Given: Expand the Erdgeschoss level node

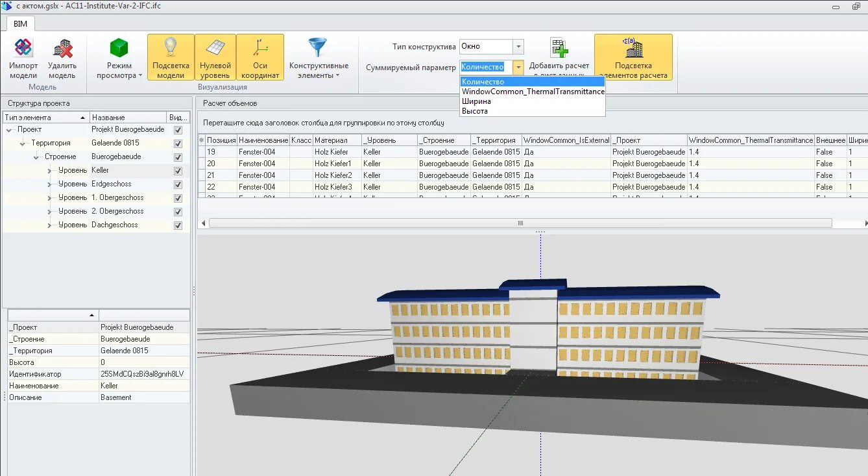Looking at the screenshot, I should point(50,184).
